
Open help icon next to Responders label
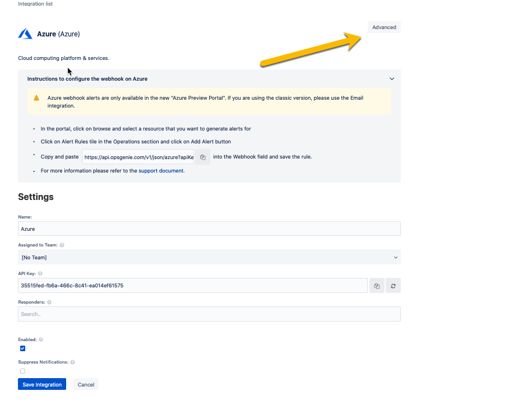[x=49, y=302]
